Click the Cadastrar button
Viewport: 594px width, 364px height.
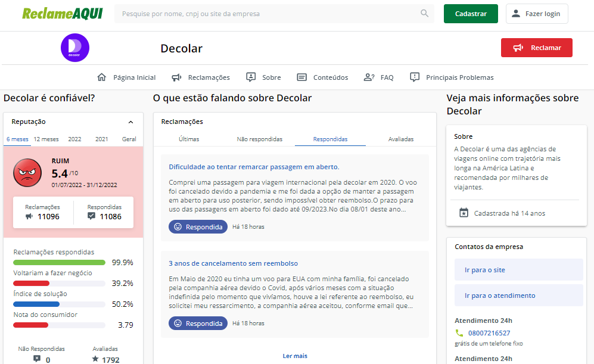[x=471, y=14]
